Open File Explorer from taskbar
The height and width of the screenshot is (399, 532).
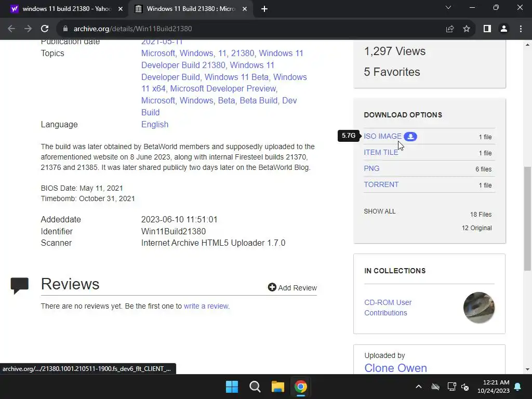[277, 387]
